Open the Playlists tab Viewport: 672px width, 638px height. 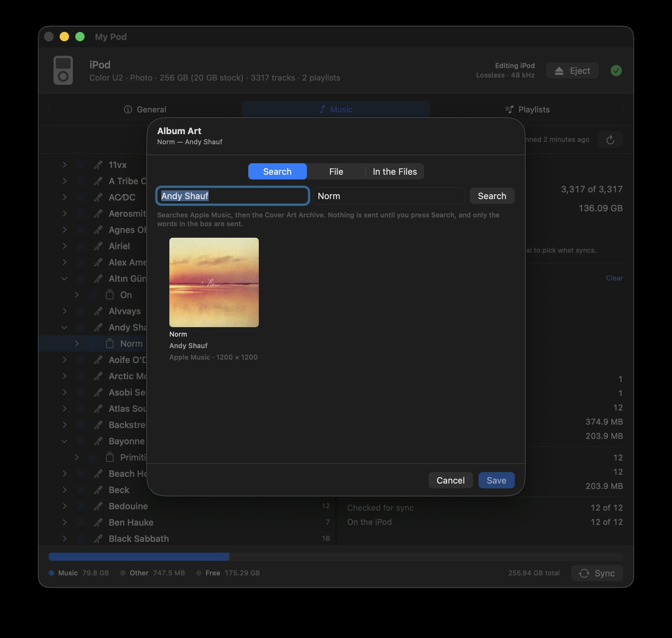(527, 110)
